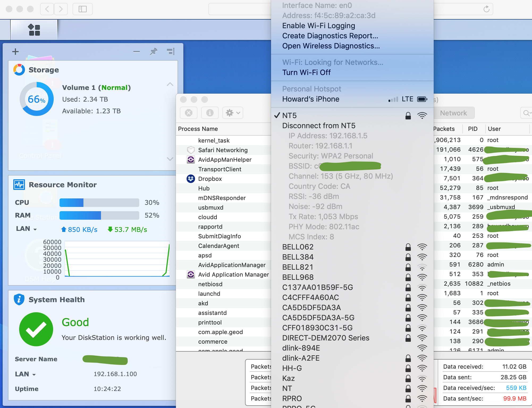This screenshot has height=408, width=532.
Task: Click the Inspect process info button
Action: pyautogui.click(x=210, y=113)
